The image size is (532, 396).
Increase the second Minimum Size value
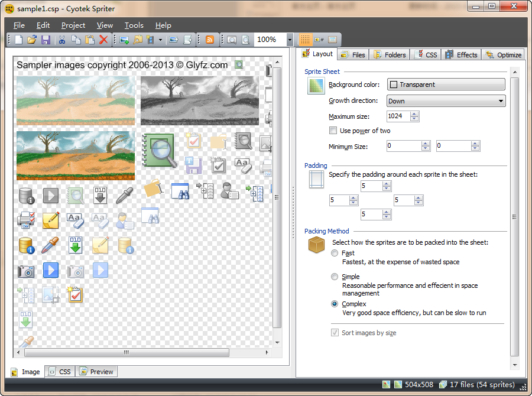[x=475, y=144]
